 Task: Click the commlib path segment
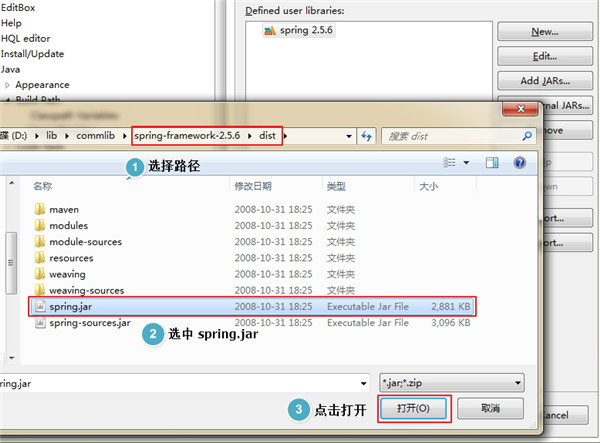click(x=96, y=136)
